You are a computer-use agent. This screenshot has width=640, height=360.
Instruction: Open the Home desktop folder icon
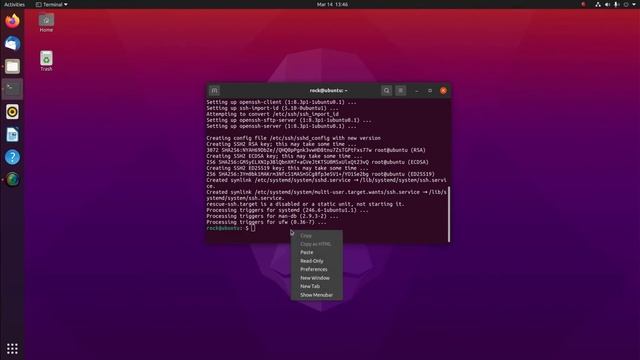pyautogui.click(x=46, y=23)
